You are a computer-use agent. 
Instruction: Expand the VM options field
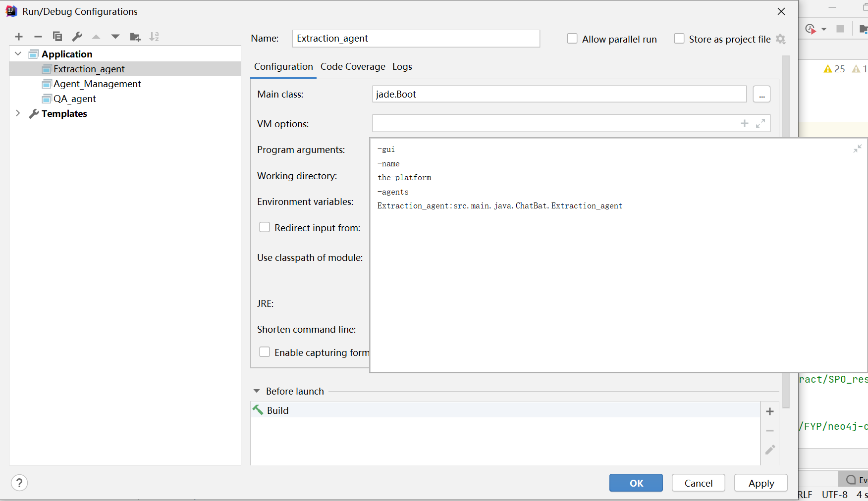760,123
